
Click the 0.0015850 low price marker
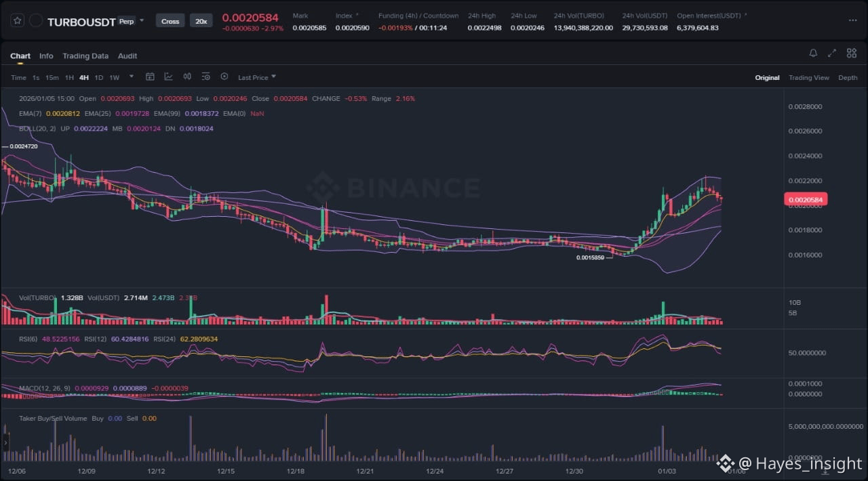(x=590, y=257)
